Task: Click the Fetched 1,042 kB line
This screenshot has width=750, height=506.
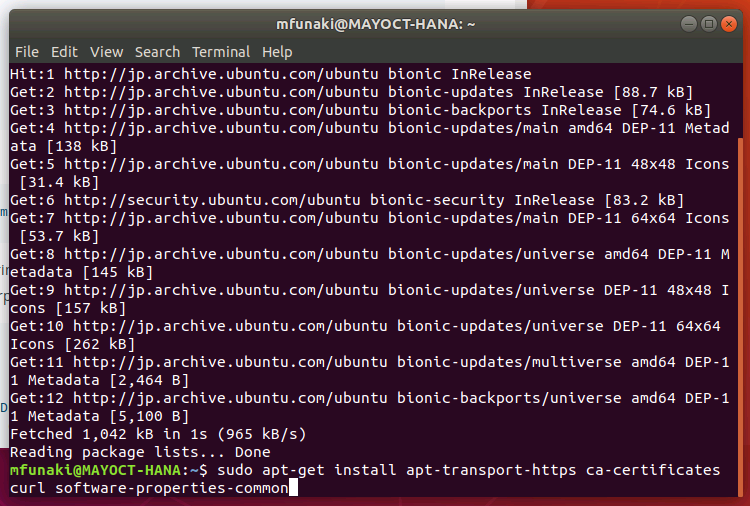Action: point(158,434)
